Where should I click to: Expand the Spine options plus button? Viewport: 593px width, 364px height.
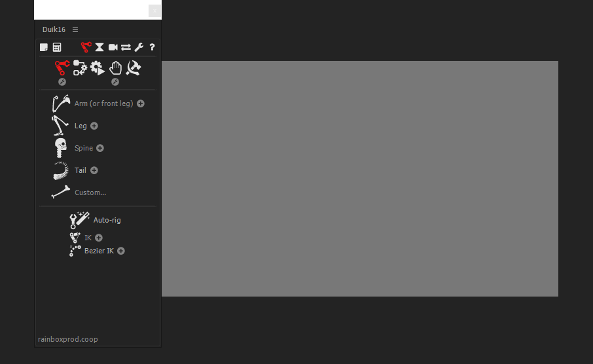100,149
